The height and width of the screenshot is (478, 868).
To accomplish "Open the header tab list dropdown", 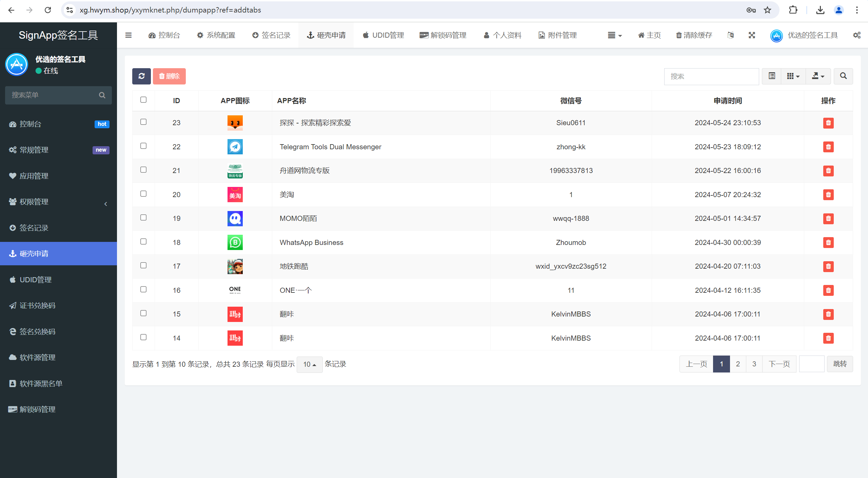I will (x=615, y=35).
